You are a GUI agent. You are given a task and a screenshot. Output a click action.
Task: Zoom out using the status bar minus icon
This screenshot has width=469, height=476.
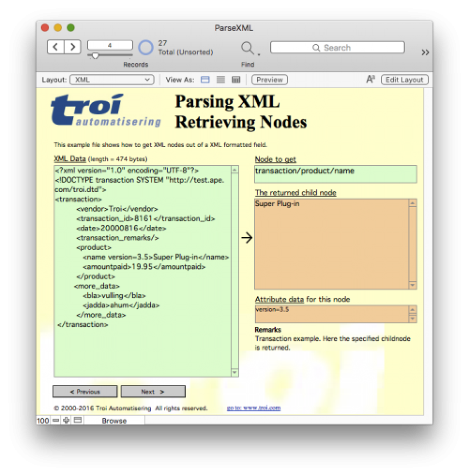tap(56, 420)
